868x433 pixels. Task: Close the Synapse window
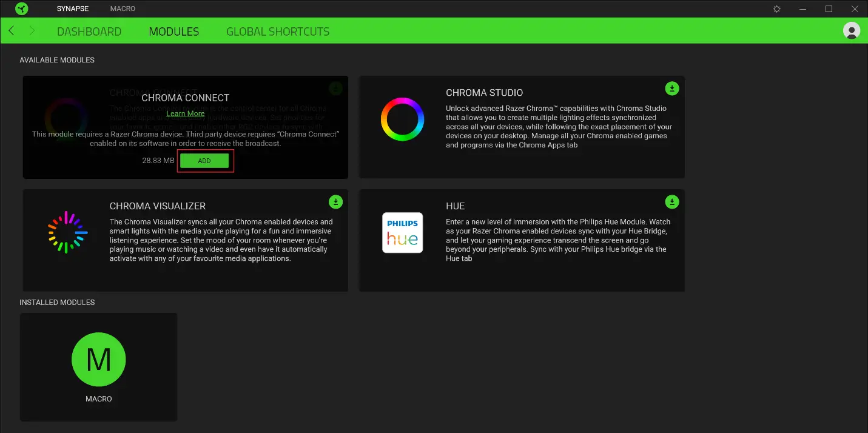(855, 9)
